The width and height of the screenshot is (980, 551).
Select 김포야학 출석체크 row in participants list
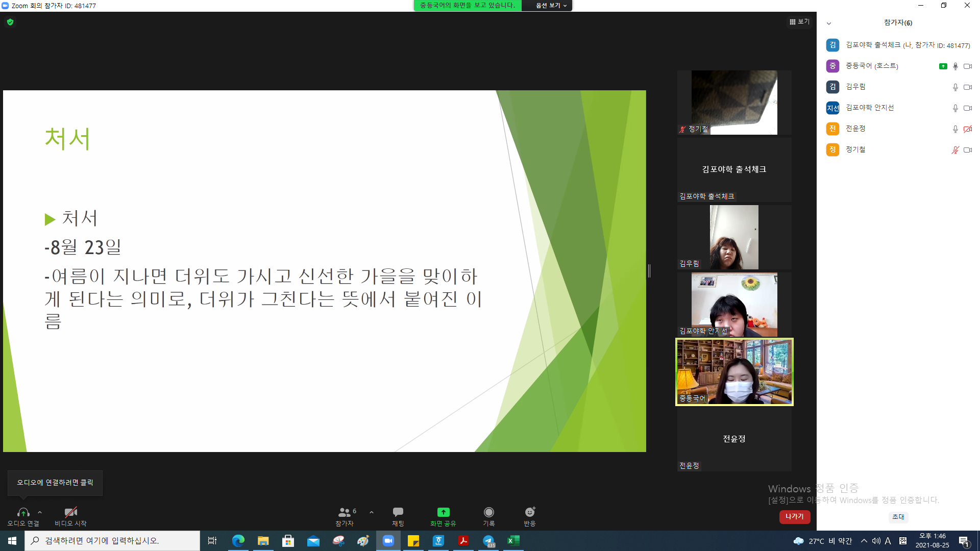pos(898,45)
